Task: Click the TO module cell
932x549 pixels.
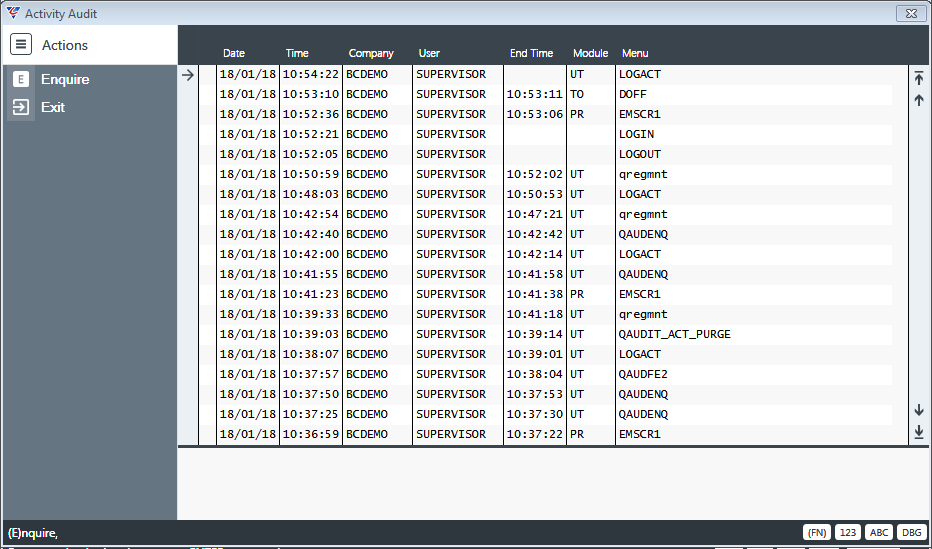Action: point(577,94)
